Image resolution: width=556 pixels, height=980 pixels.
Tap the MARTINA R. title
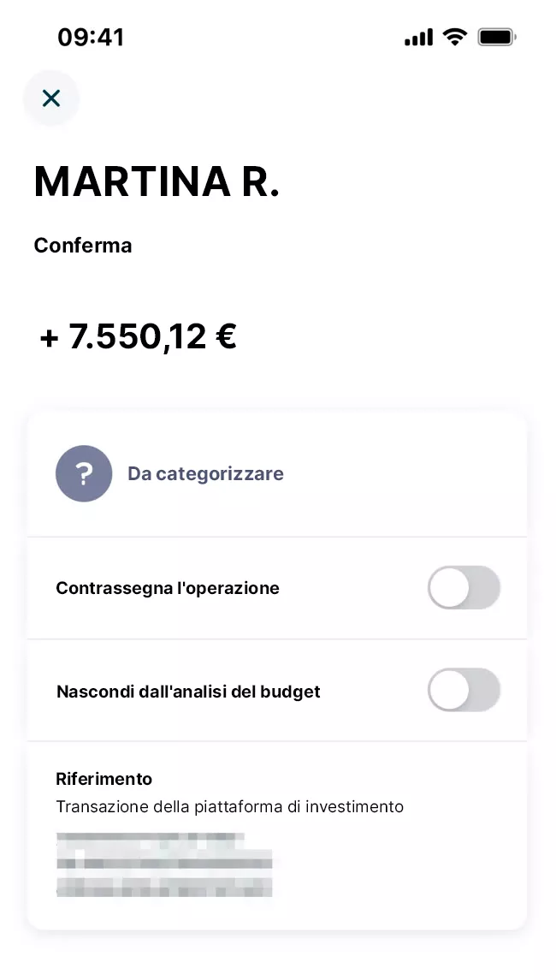[x=157, y=181]
